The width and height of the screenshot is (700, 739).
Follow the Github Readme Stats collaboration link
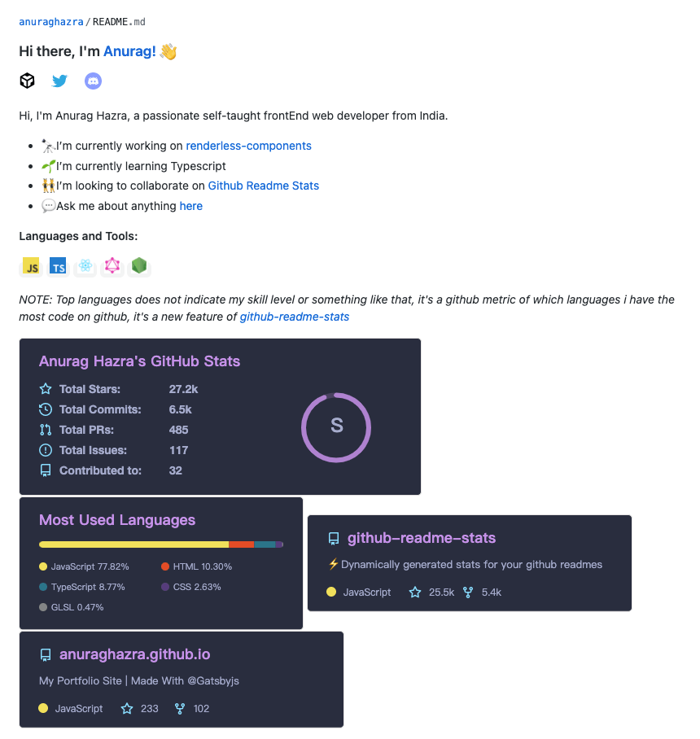click(x=263, y=186)
